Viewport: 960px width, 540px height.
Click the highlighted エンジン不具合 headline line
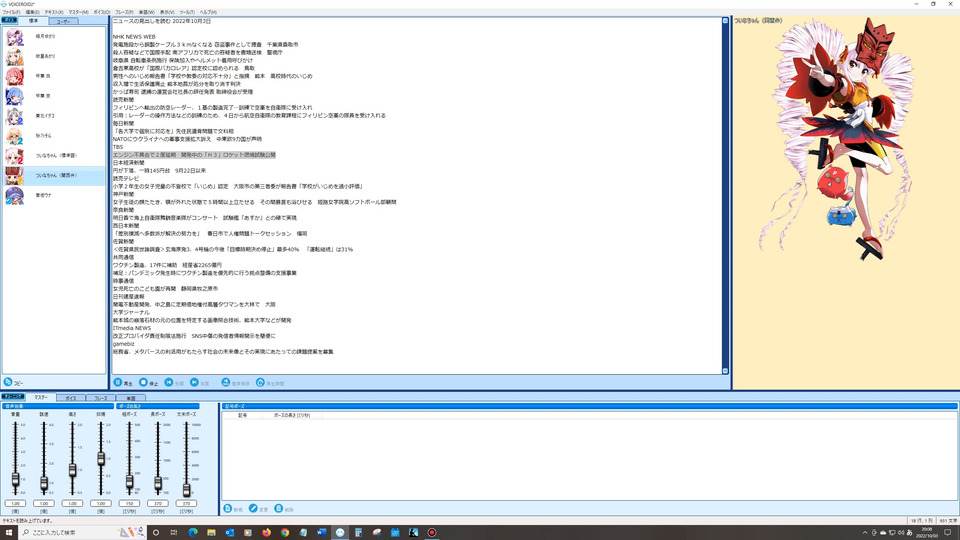click(194, 155)
